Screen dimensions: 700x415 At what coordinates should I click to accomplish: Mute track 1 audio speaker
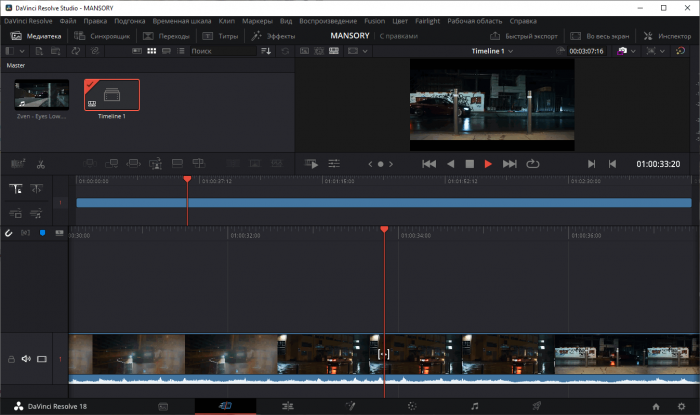click(26, 358)
